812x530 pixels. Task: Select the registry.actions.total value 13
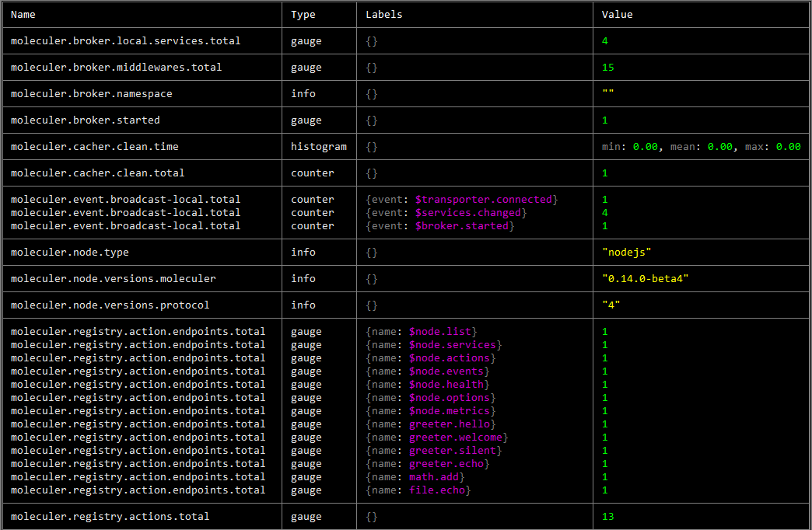tap(607, 517)
